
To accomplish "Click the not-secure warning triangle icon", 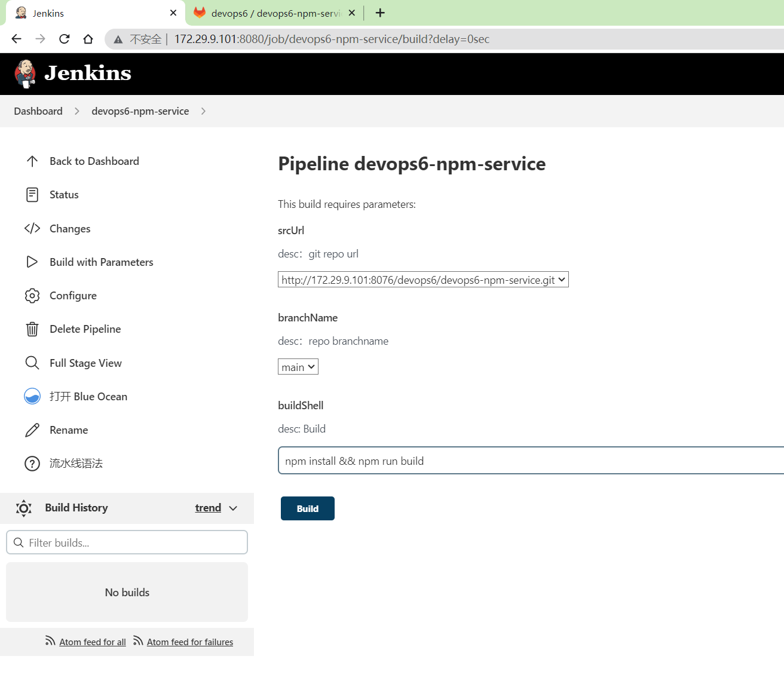I will pyautogui.click(x=118, y=39).
